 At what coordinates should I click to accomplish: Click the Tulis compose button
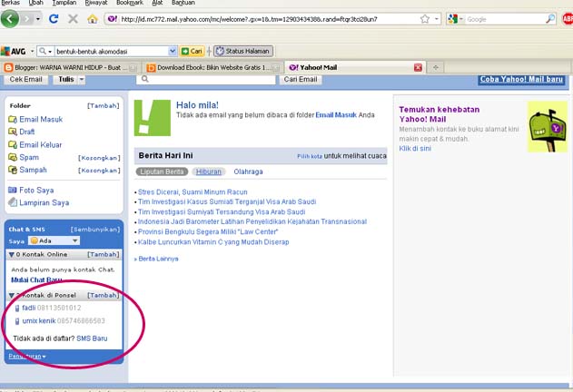tap(65, 79)
